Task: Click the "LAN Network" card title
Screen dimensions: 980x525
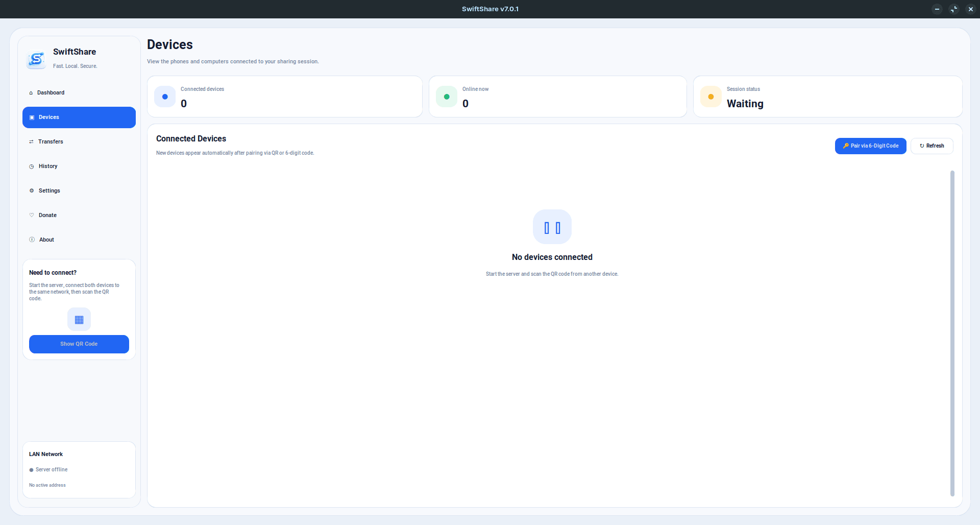Action: point(46,455)
